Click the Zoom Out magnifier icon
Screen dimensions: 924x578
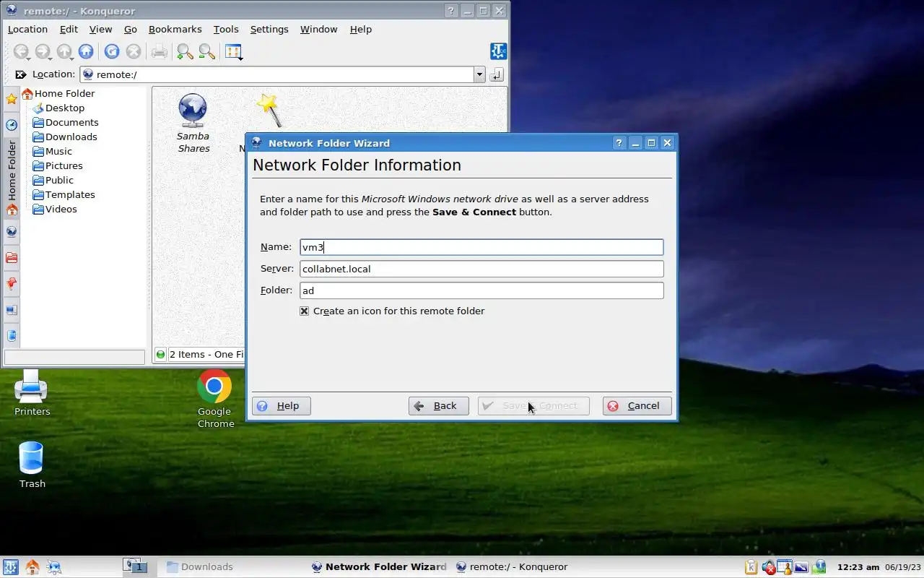click(x=206, y=51)
